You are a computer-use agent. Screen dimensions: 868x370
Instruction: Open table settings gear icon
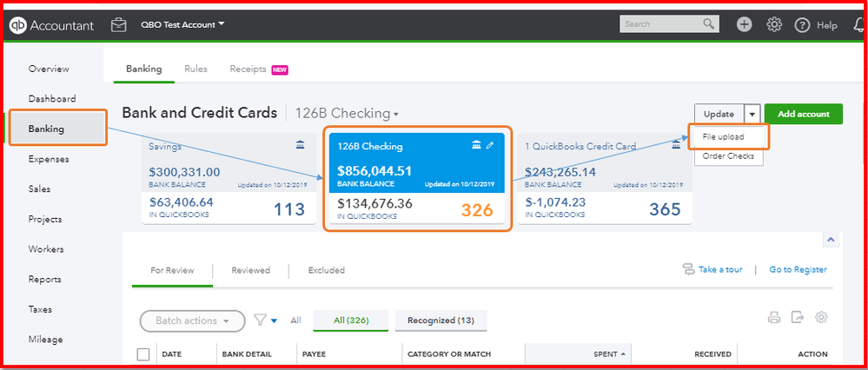[x=821, y=318]
